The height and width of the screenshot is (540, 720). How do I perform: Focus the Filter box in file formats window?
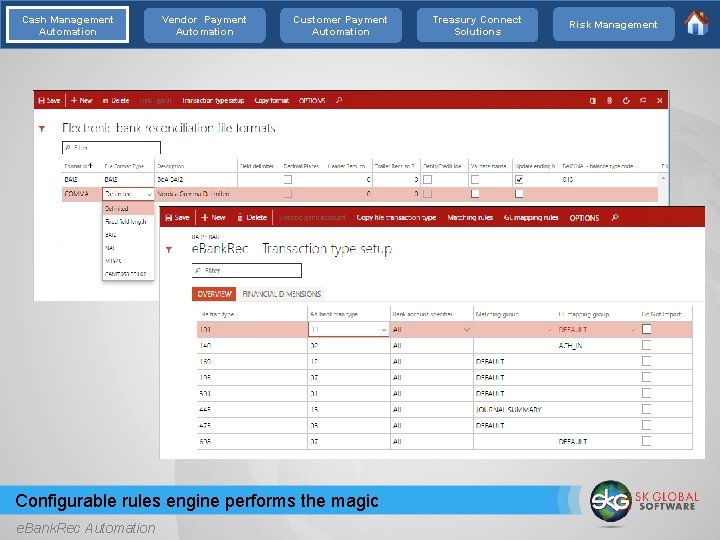[111, 147]
